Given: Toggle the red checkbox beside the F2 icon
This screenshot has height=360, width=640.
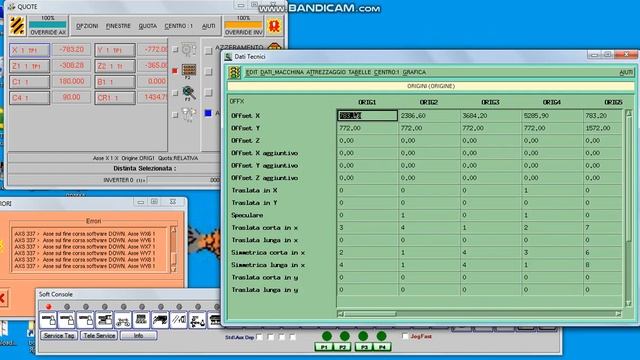Looking at the screenshot, I should 175,71.
